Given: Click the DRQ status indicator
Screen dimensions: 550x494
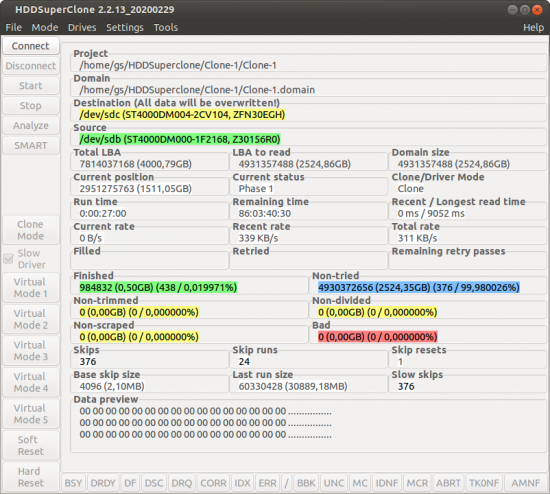Looking at the screenshot, I should [x=182, y=483].
